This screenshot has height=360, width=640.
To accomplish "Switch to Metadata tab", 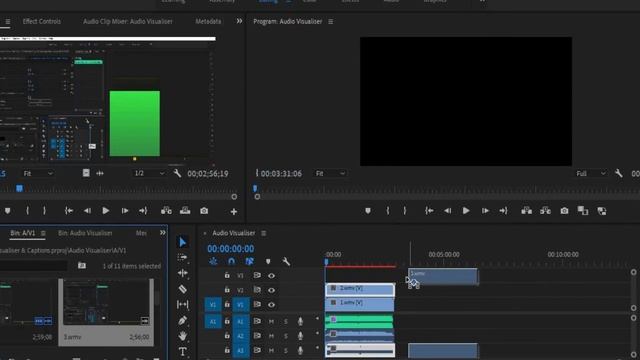I will point(208,21).
